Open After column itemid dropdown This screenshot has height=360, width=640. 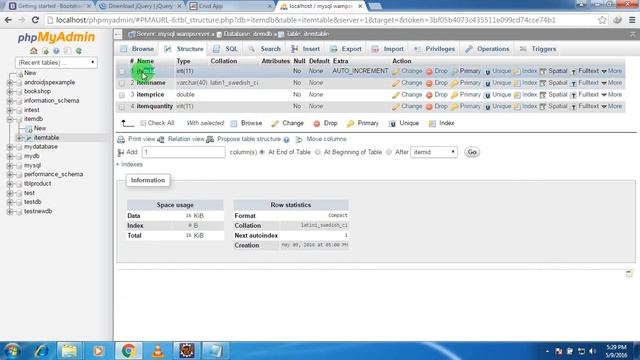(x=434, y=152)
